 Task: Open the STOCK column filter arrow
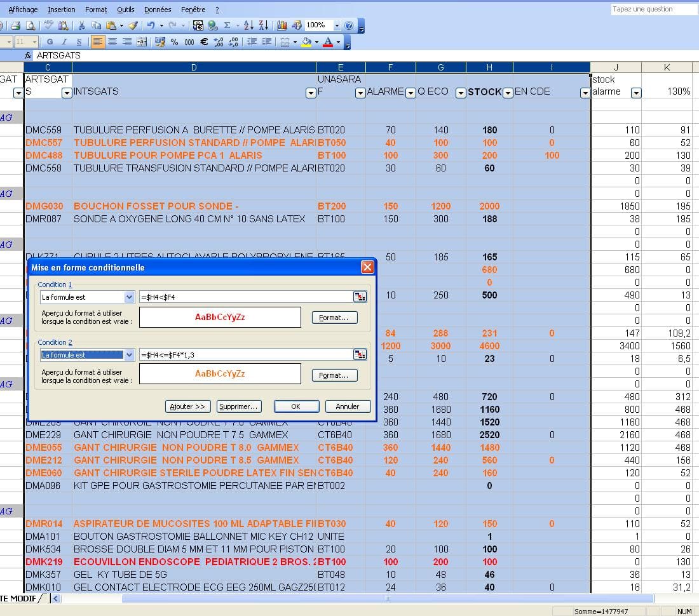[x=508, y=93]
